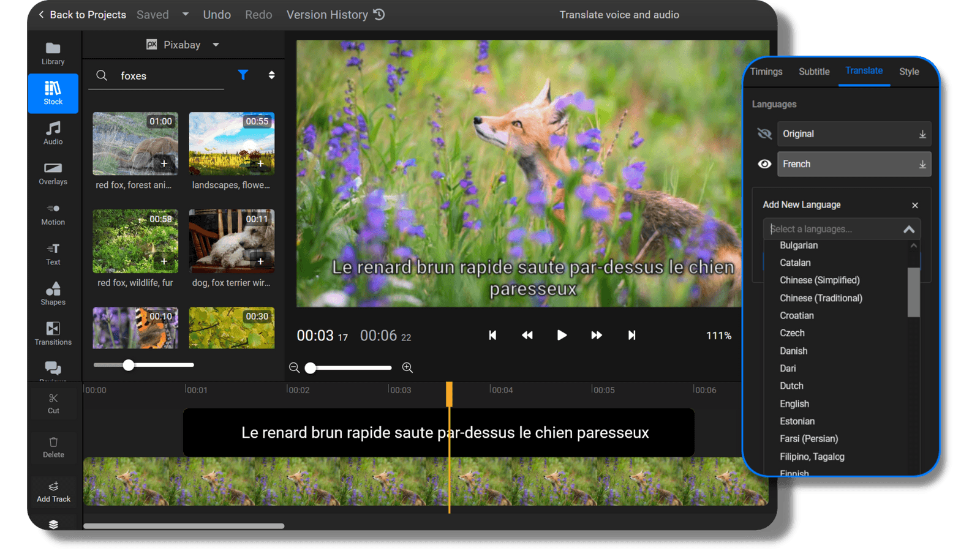Image resolution: width=980 pixels, height=551 pixels.
Task: Open the French language field
Action: [x=854, y=164]
